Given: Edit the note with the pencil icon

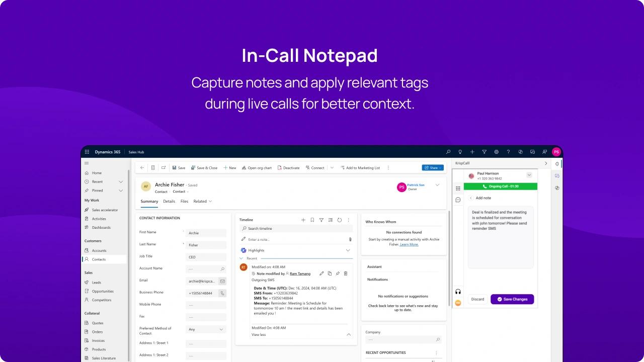Looking at the screenshot, I should 321,274.
